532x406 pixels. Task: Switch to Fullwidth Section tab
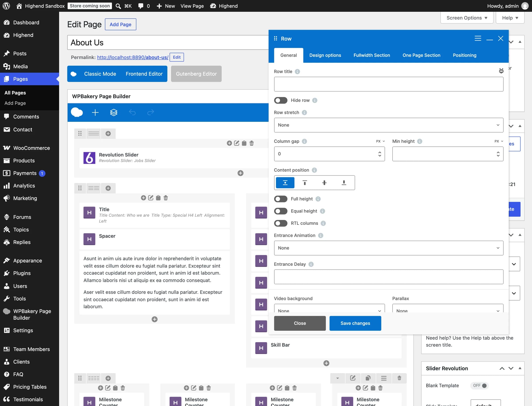pos(372,55)
